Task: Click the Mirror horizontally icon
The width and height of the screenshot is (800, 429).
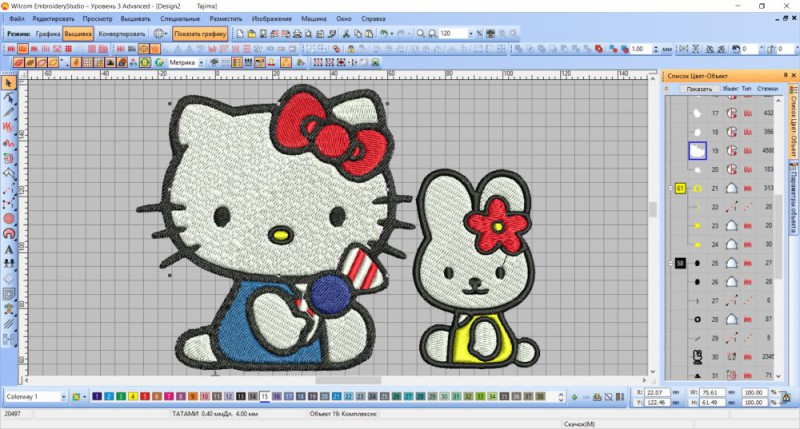Action: [x=684, y=49]
